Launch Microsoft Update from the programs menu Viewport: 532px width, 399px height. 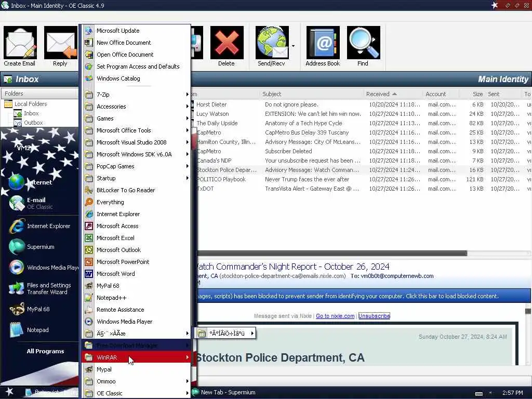[137, 31]
